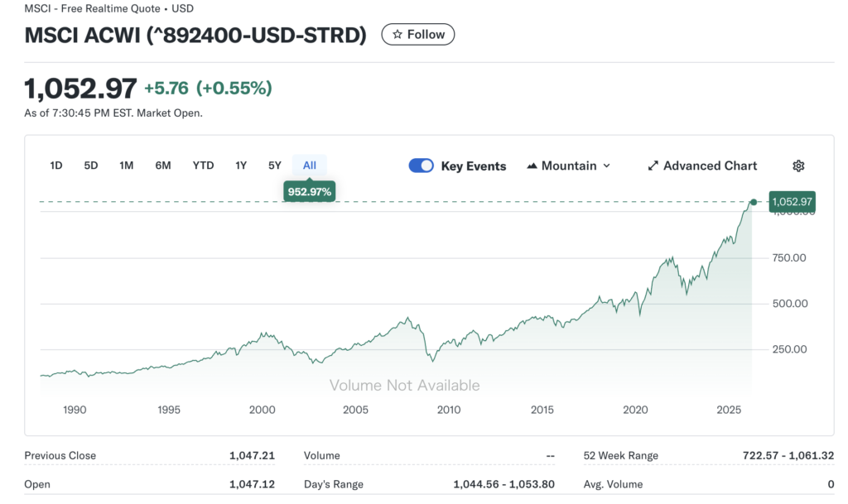The width and height of the screenshot is (848, 504).
Task: Switch to the 5D time range
Action: (91, 166)
